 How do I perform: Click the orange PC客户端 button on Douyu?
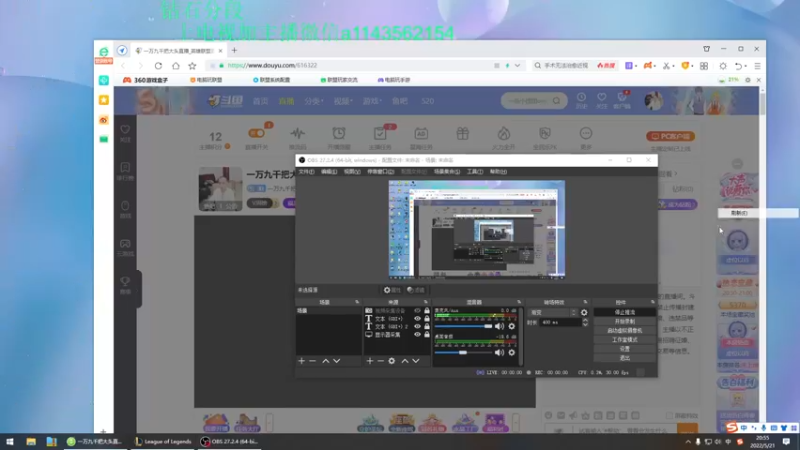[x=670, y=136]
